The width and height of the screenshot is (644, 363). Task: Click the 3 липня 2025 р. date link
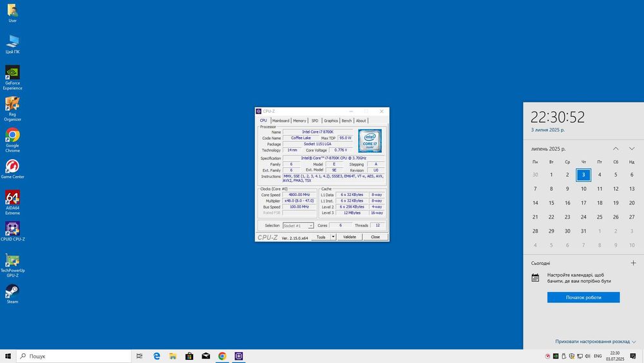click(x=547, y=130)
